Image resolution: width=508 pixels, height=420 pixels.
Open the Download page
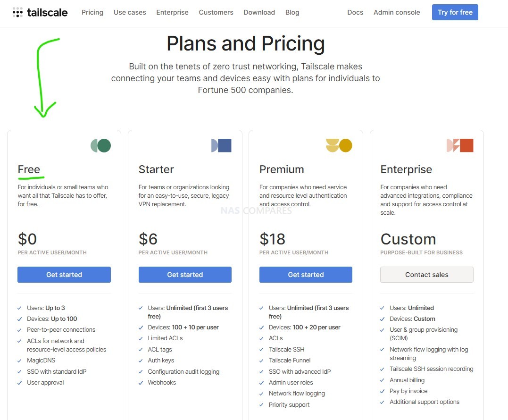pyautogui.click(x=259, y=12)
